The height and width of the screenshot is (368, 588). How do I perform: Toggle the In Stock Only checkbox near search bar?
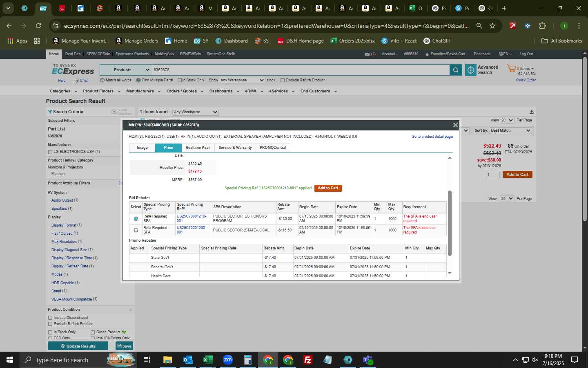(180, 80)
